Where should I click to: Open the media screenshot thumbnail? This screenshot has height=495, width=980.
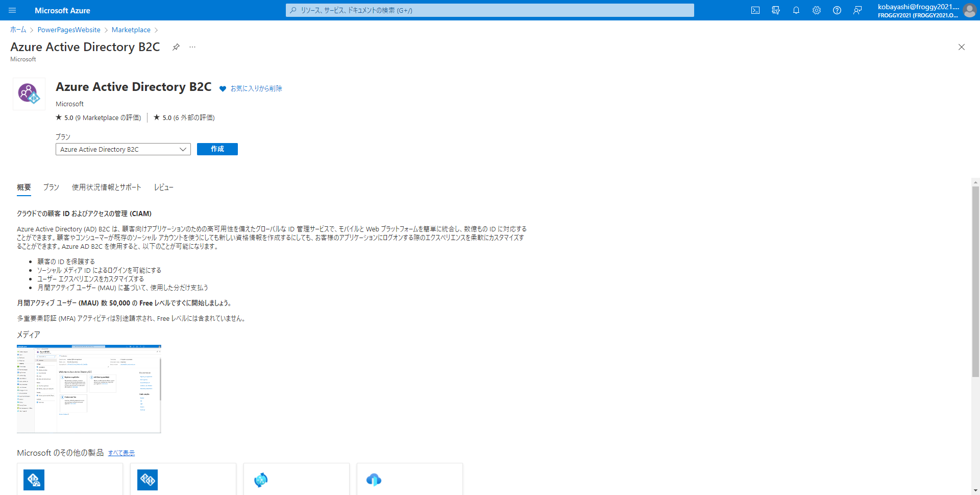pos(89,389)
